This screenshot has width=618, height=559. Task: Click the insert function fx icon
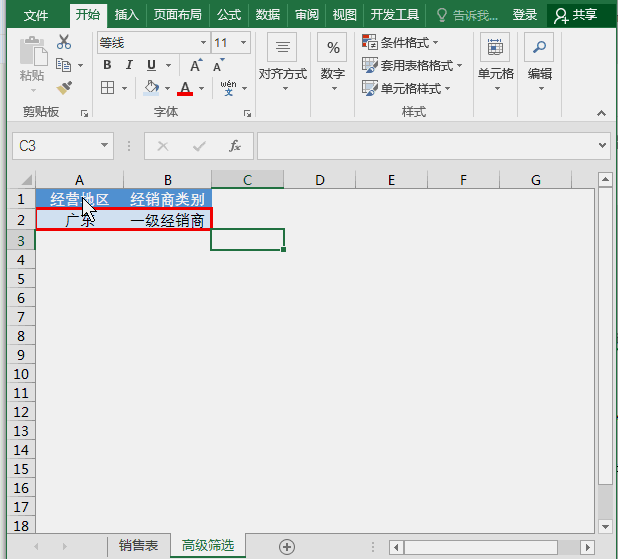tap(235, 146)
